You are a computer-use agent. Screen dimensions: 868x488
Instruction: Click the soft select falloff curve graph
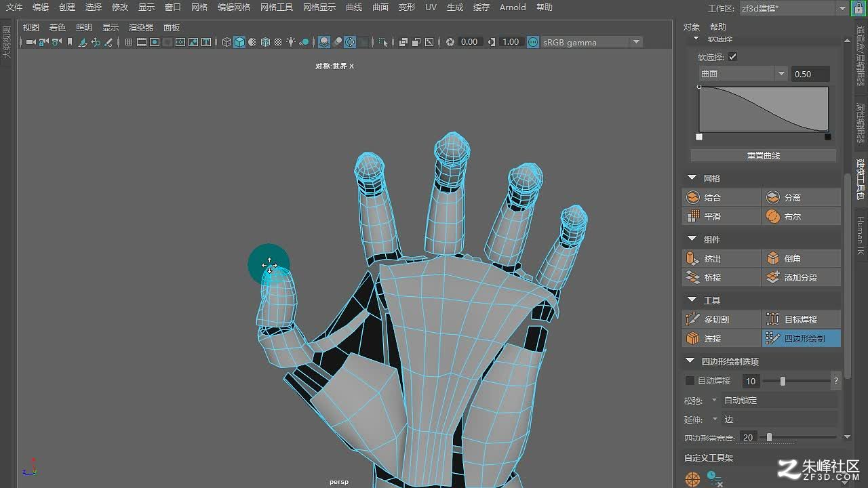[x=764, y=109]
